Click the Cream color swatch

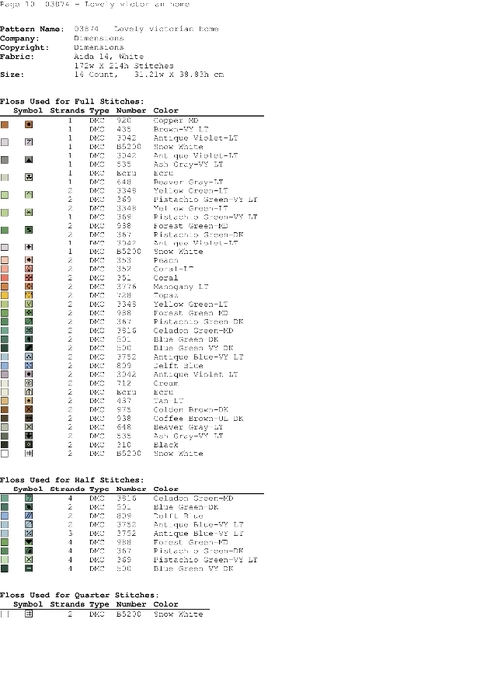coord(4,383)
